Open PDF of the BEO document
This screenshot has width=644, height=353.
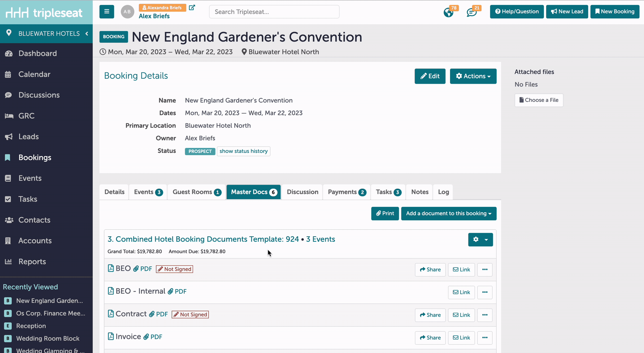click(x=143, y=269)
